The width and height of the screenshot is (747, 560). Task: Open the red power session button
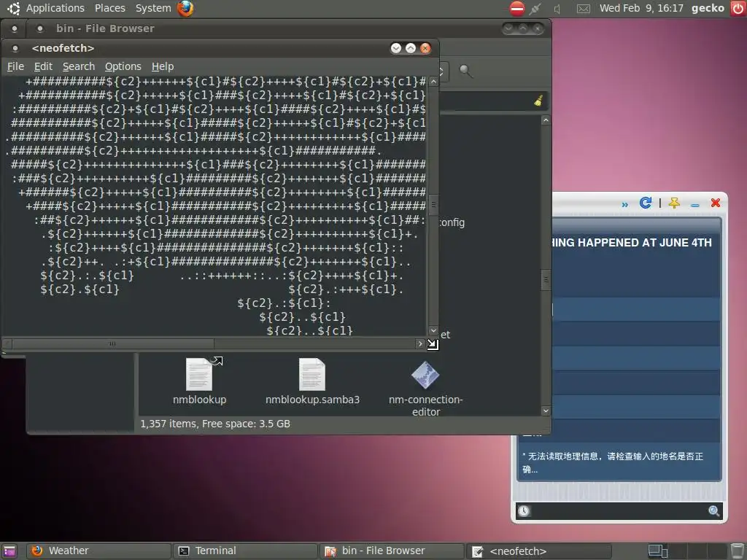[738, 8]
